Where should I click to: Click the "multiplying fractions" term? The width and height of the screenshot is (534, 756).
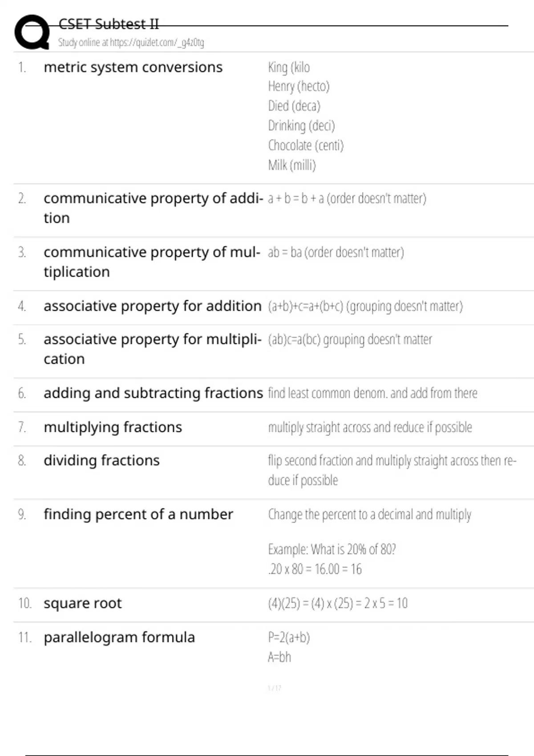coord(113,427)
